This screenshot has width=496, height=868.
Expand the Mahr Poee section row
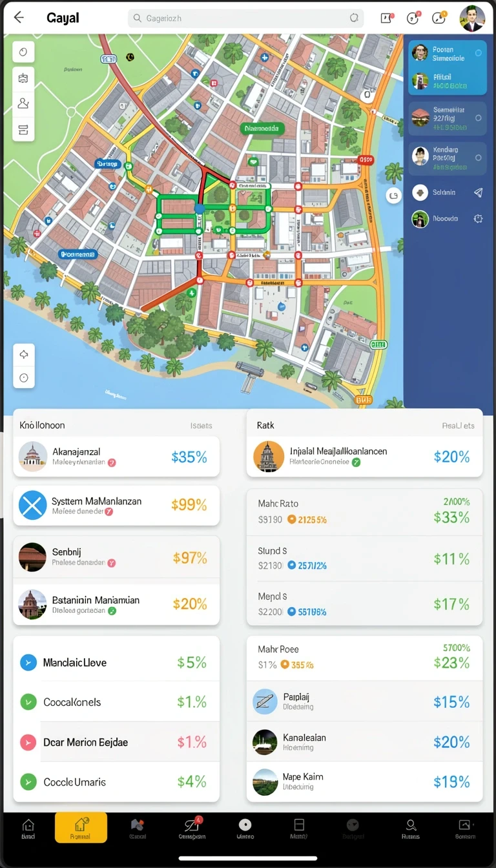(x=364, y=657)
